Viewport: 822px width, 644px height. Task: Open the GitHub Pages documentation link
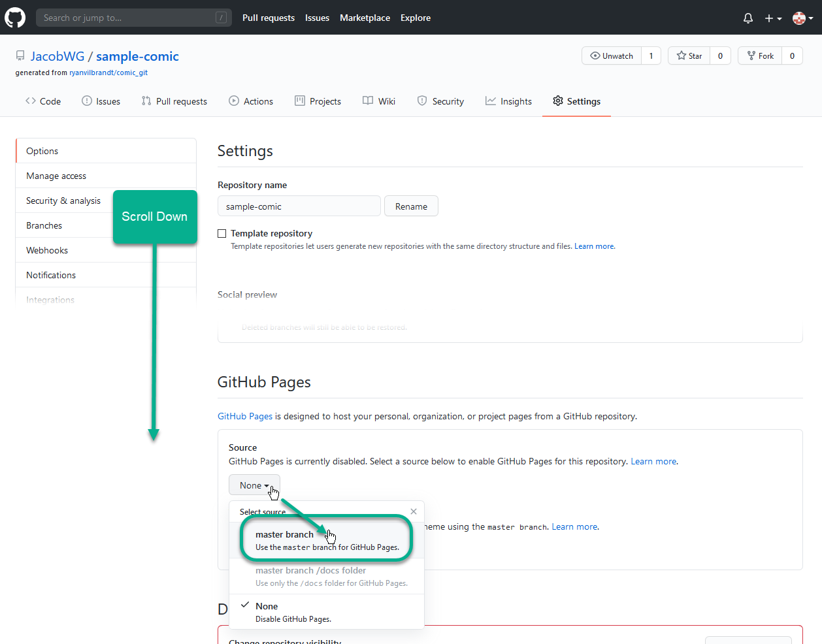coord(245,416)
